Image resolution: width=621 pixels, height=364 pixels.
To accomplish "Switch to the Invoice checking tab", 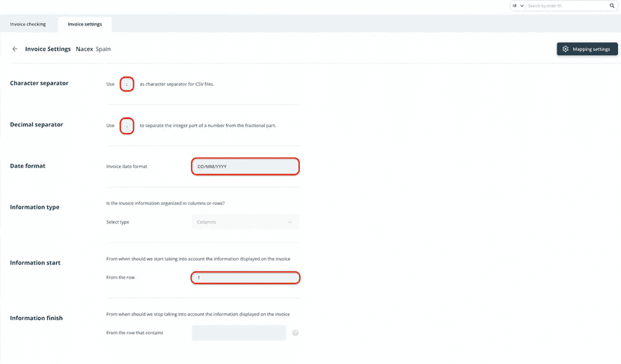I will click(28, 24).
